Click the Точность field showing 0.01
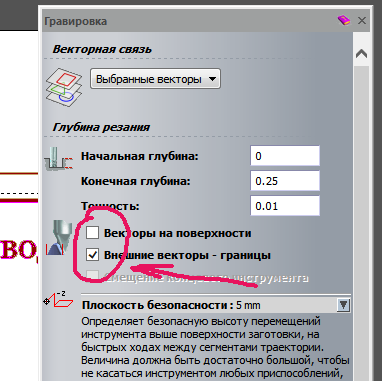This screenshot has width=382, height=381. point(285,206)
